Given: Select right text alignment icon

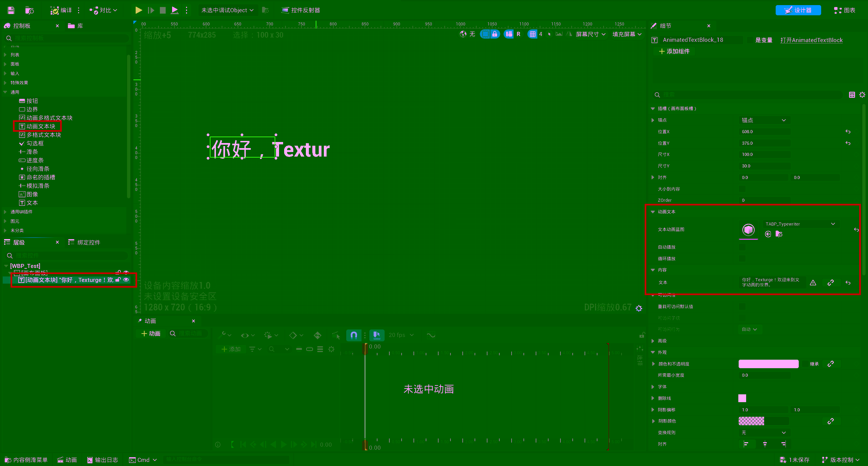Looking at the screenshot, I should point(783,444).
